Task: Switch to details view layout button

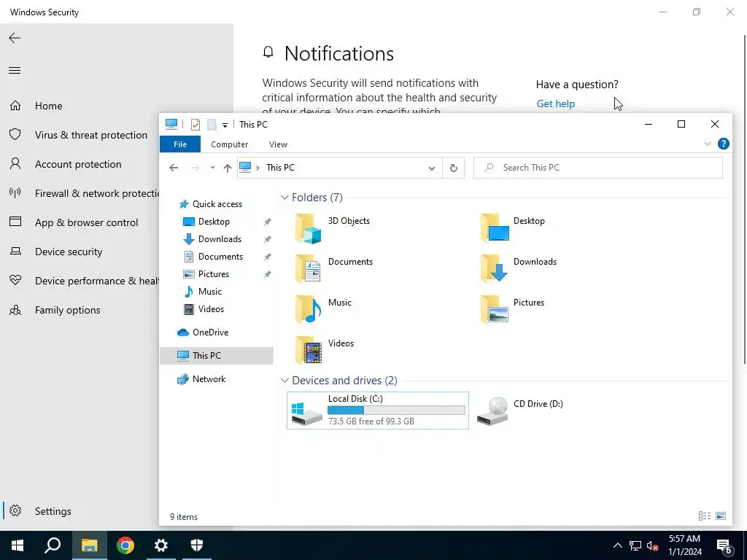Action: click(x=705, y=516)
